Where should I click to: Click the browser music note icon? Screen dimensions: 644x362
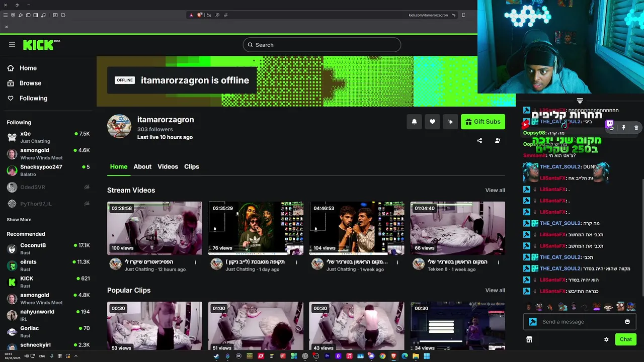43,15
